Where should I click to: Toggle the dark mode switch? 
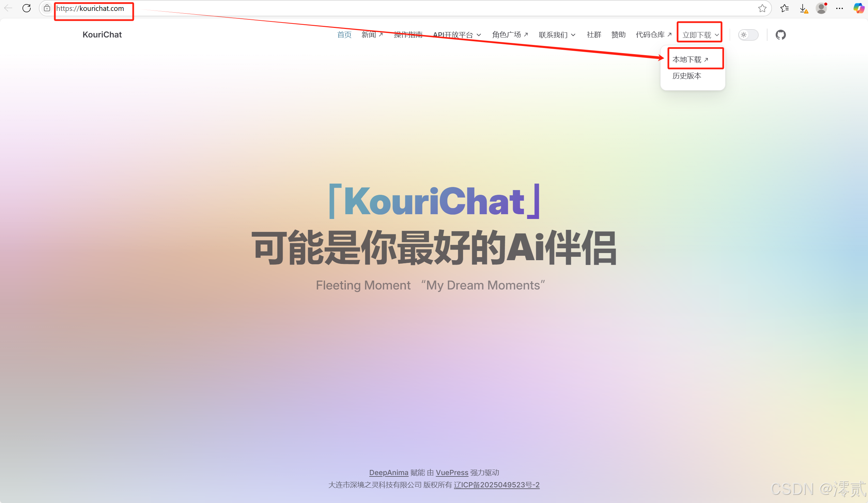pos(748,35)
